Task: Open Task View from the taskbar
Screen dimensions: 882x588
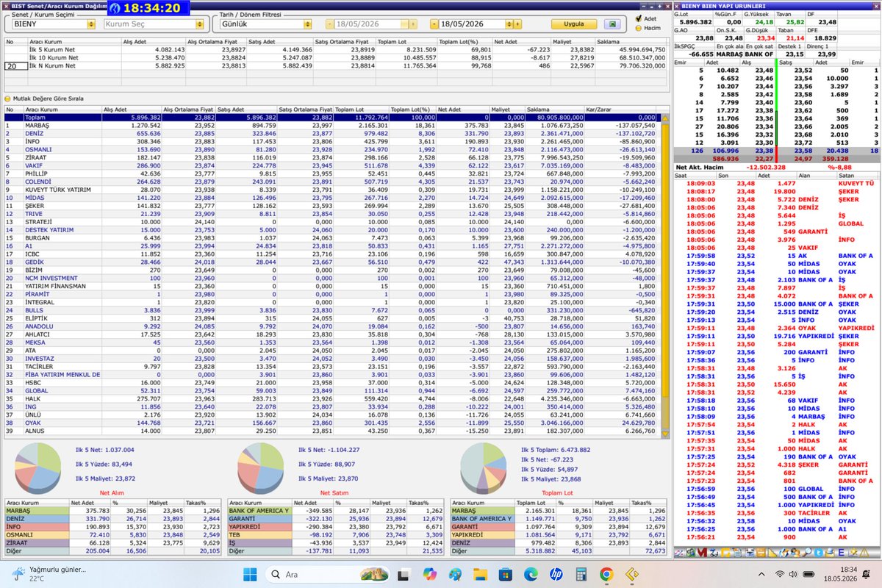Action: point(402,573)
